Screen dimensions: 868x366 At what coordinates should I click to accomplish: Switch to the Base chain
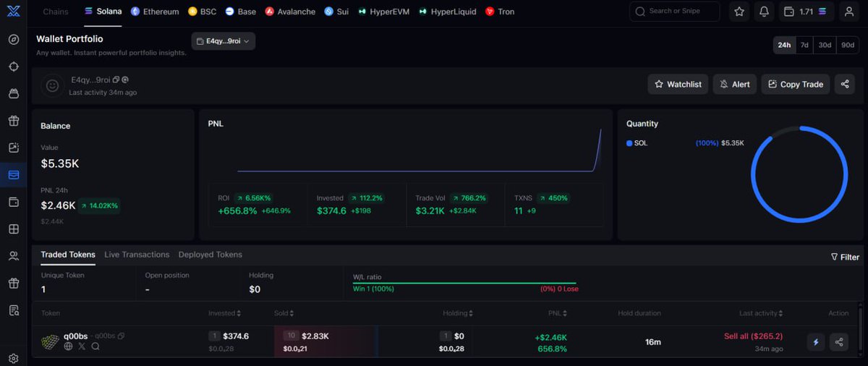pyautogui.click(x=241, y=12)
